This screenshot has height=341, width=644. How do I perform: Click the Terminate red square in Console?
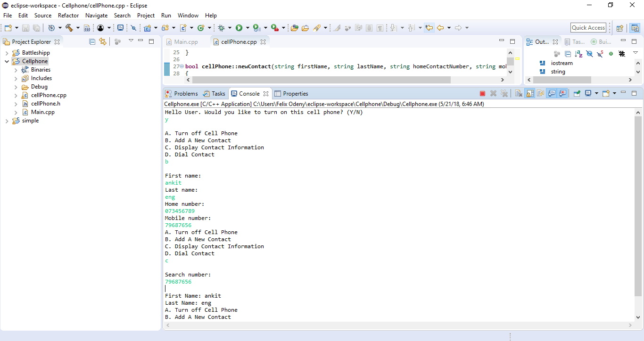(482, 93)
